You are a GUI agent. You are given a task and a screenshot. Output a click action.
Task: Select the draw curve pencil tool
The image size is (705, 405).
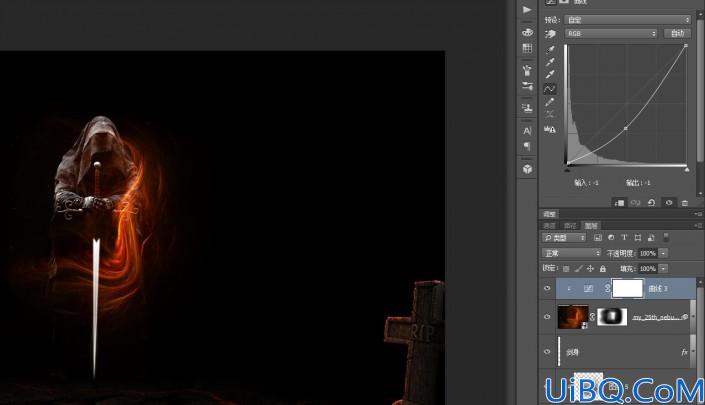549,102
